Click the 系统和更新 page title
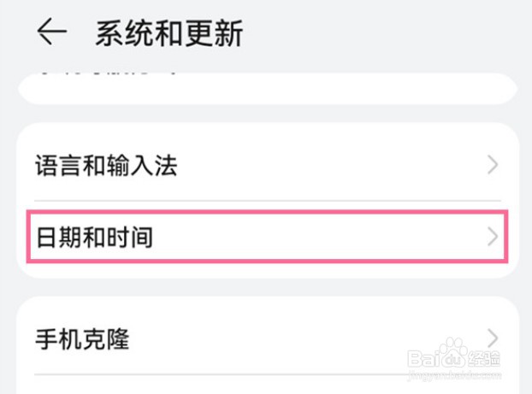 point(169,33)
